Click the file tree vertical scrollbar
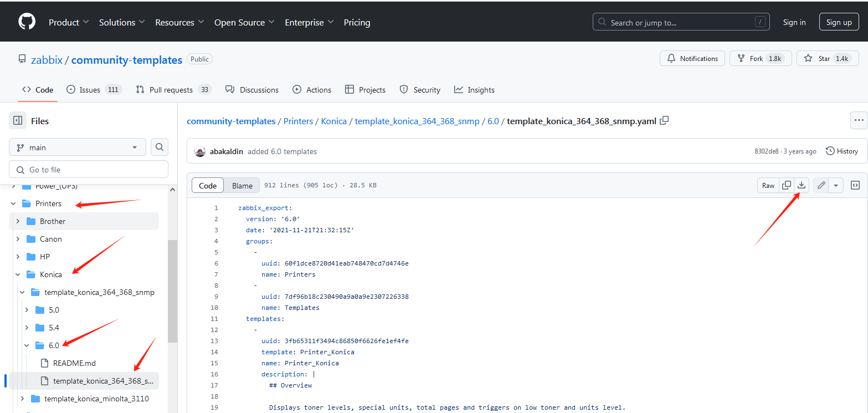This screenshot has height=413, width=868. click(x=172, y=291)
